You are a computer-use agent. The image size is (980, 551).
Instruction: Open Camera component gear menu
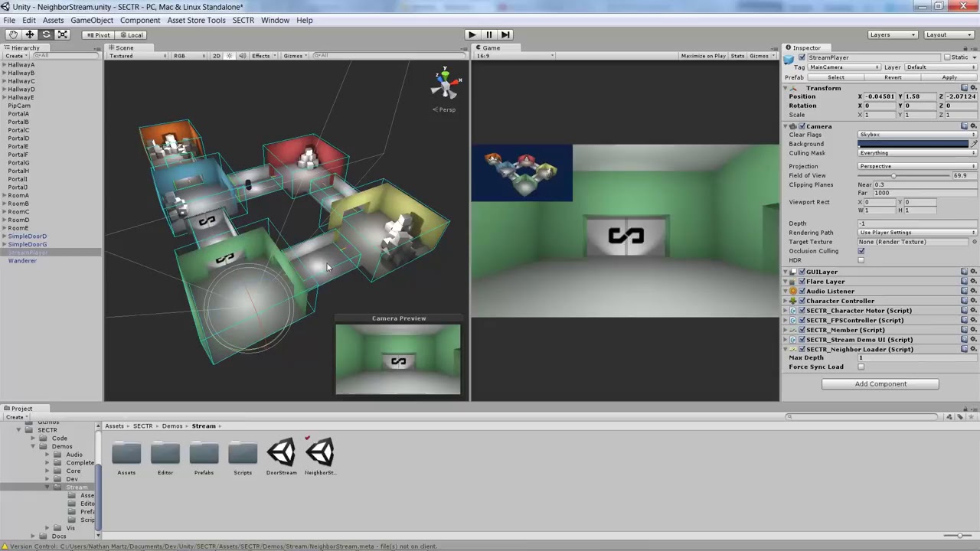974,126
